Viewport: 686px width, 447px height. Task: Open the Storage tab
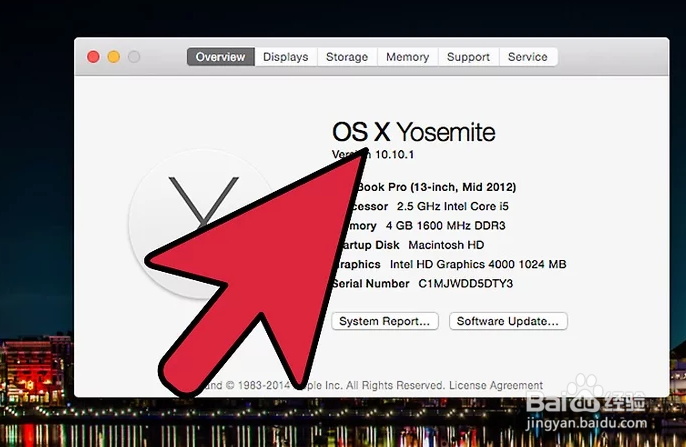tap(347, 57)
